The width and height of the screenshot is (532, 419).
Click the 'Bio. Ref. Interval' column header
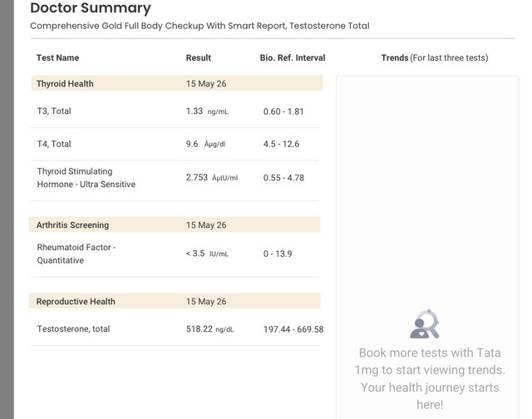293,57
